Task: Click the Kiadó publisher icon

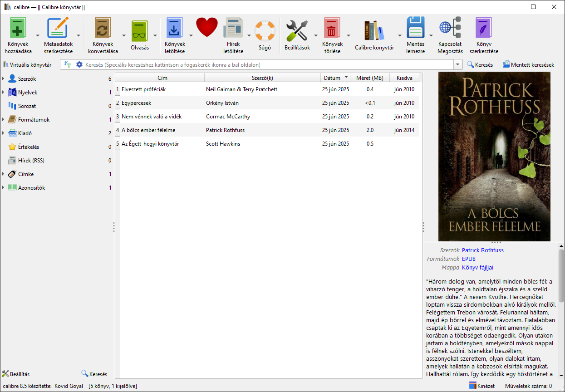Action: click(12, 133)
